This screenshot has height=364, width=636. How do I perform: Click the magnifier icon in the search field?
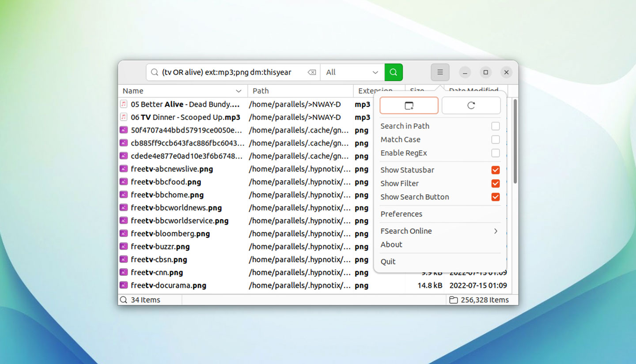coord(155,72)
